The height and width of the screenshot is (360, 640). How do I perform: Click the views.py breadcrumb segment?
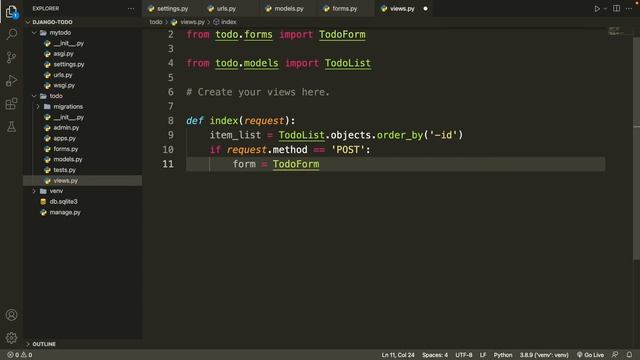tap(192, 22)
